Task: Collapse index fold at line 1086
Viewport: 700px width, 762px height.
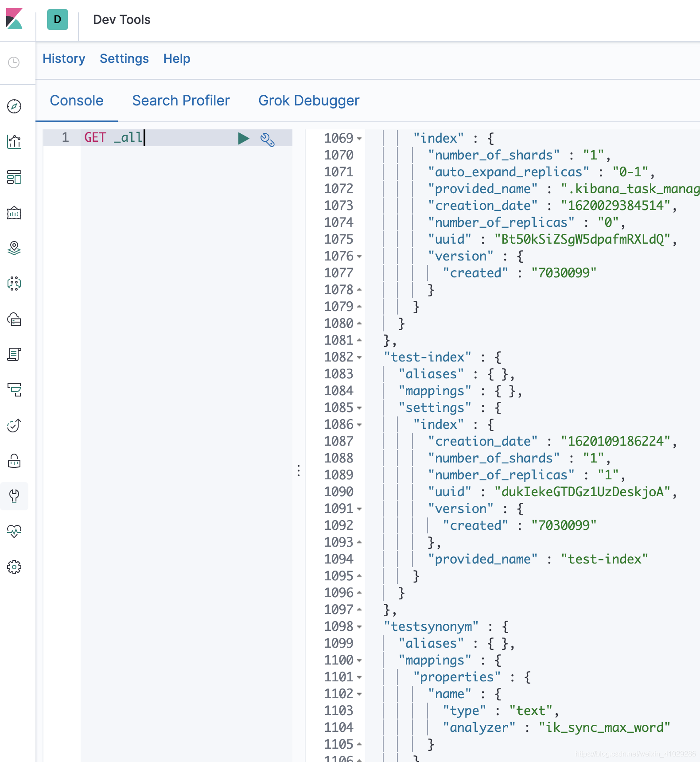Action: (359, 425)
